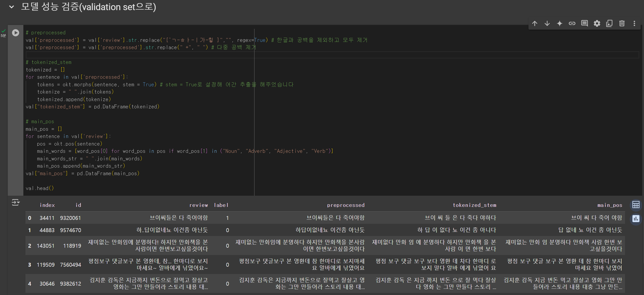Image resolution: width=644 pixels, height=295 pixels.
Task: Click the main_pos column header
Action: (609, 205)
